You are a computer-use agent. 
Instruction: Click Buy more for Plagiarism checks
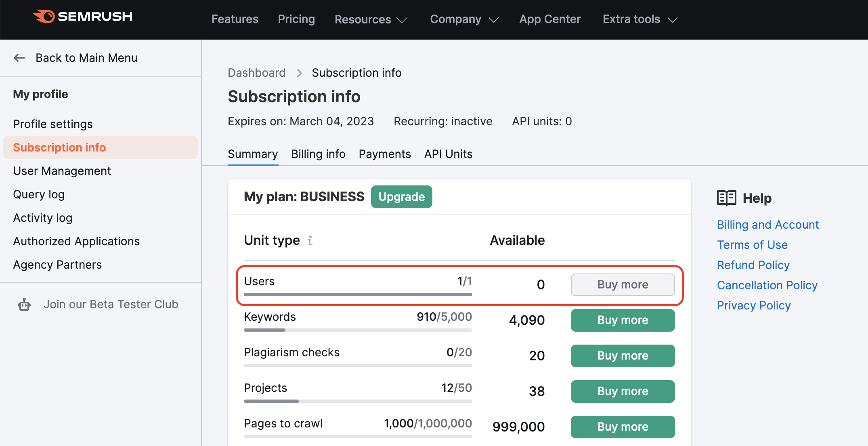coord(623,356)
